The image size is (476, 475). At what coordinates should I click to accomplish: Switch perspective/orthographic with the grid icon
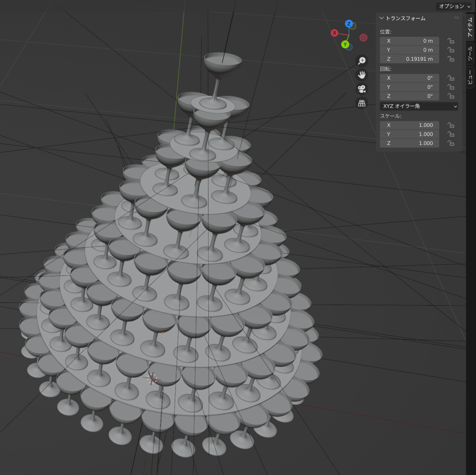[x=362, y=103]
